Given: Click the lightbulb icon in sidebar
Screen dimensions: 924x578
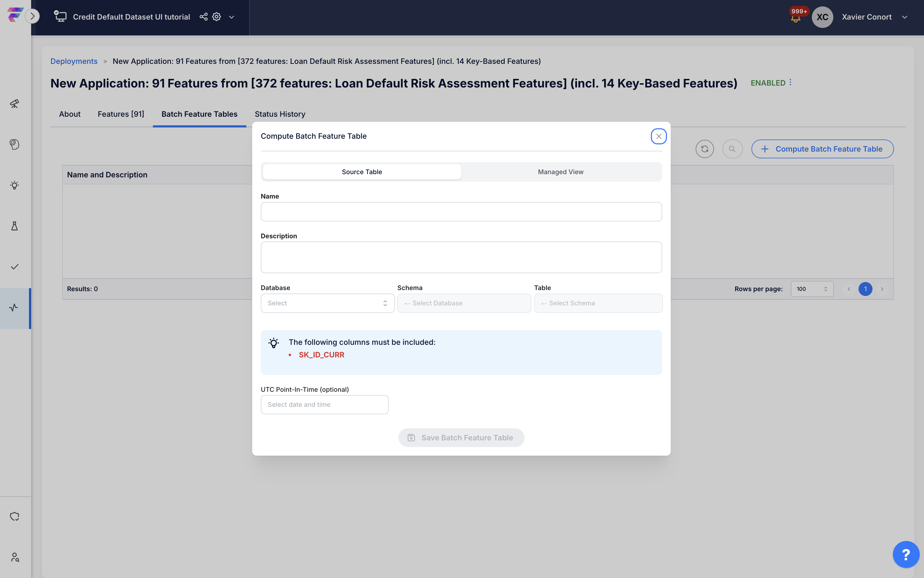Looking at the screenshot, I should point(14,185).
